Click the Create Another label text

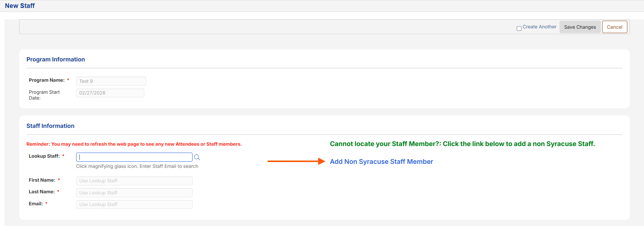pyautogui.click(x=539, y=27)
